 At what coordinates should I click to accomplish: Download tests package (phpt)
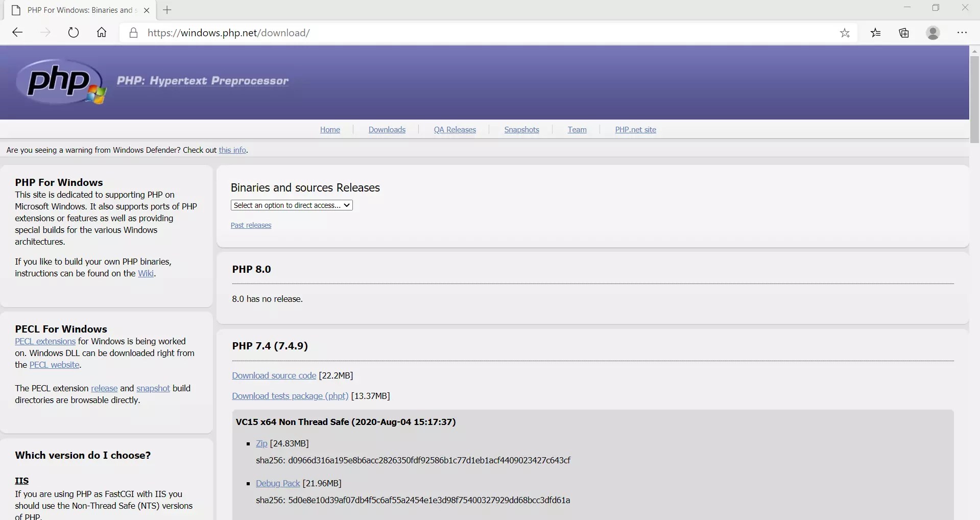pyautogui.click(x=290, y=396)
